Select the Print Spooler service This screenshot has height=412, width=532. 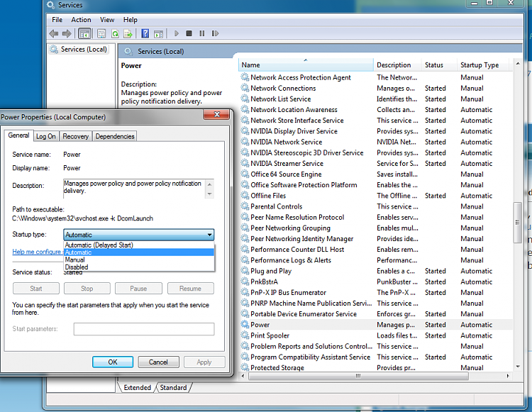(375, 335)
